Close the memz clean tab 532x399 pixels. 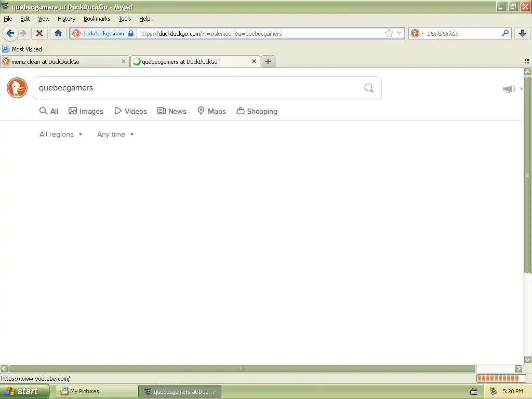point(124,61)
